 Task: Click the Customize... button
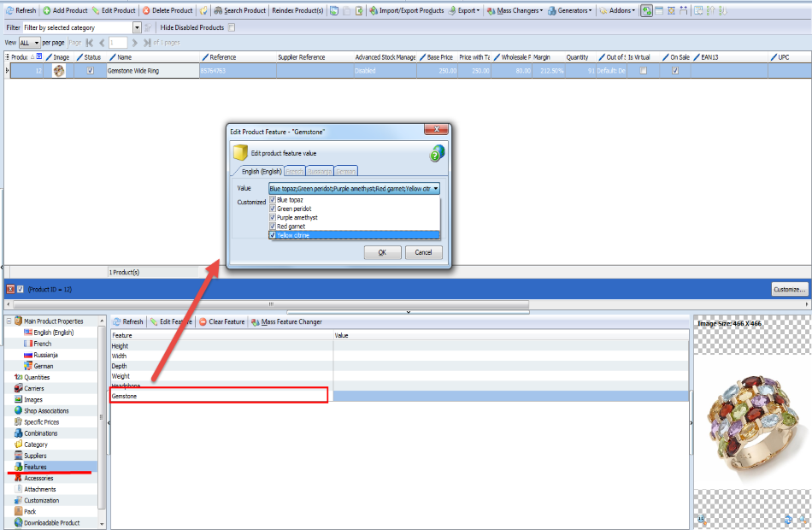pyautogui.click(x=790, y=289)
